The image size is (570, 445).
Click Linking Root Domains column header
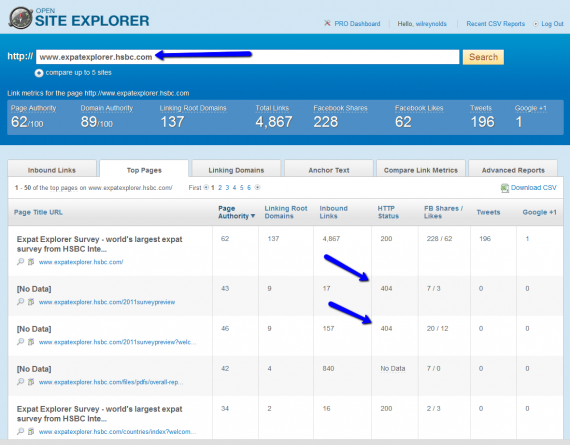point(286,212)
